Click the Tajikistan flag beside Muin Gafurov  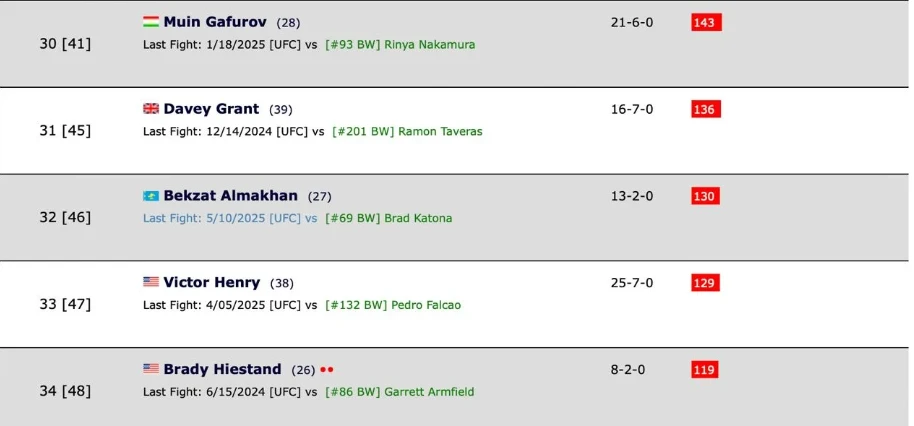[x=150, y=22]
